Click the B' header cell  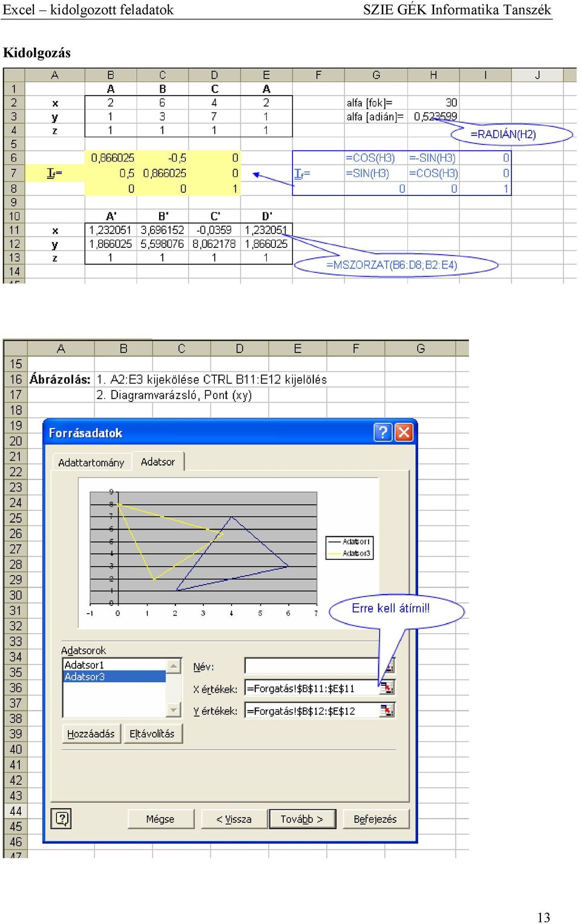pos(163,216)
